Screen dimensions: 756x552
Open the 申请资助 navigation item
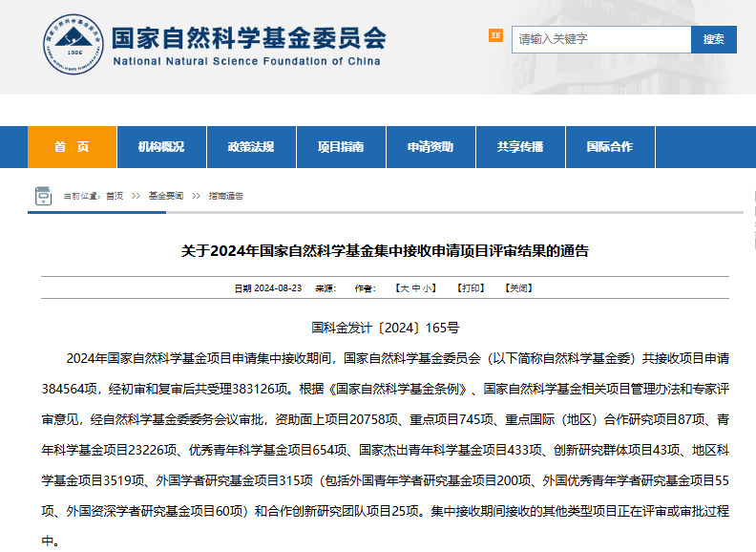pyautogui.click(x=430, y=147)
